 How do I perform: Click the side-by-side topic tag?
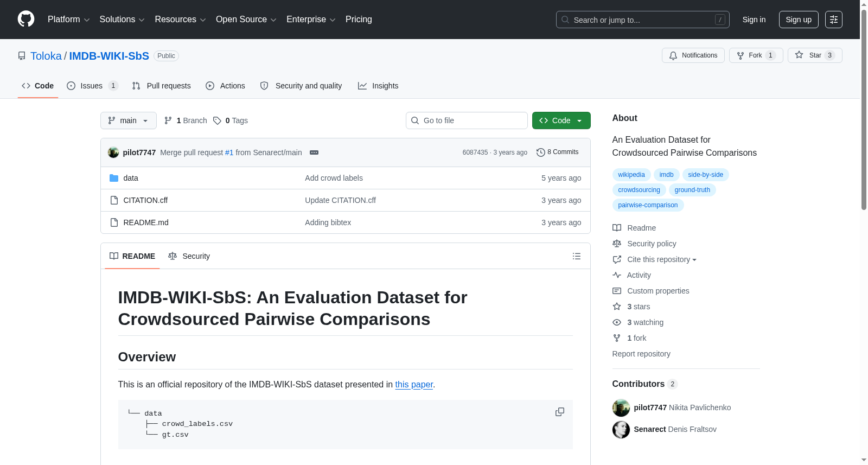click(x=706, y=175)
